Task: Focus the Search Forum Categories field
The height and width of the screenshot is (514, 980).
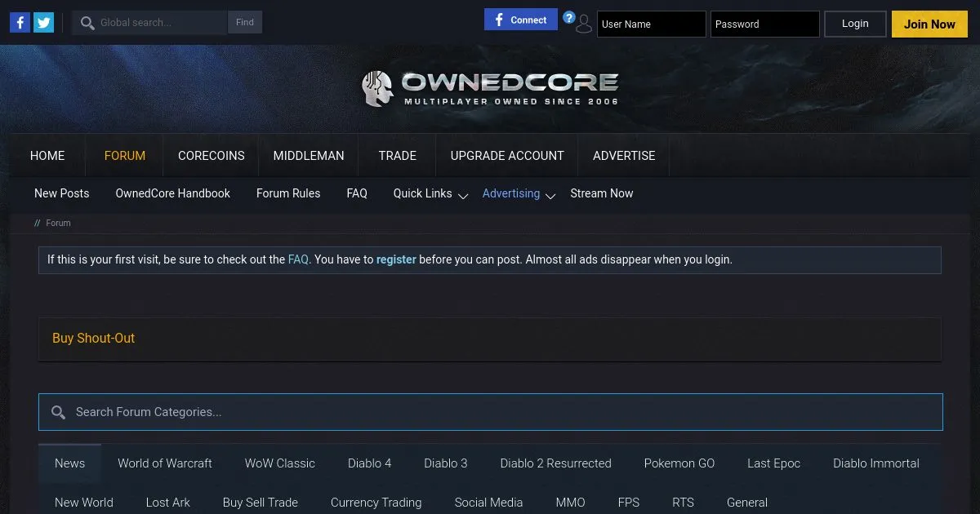Action: [491, 412]
